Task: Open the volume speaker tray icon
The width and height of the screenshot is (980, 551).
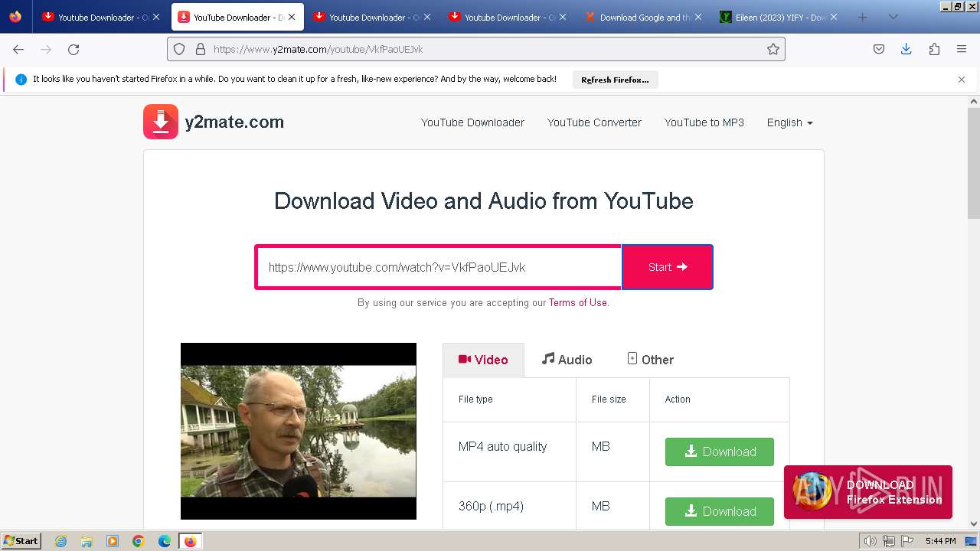Action: tap(871, 541)
